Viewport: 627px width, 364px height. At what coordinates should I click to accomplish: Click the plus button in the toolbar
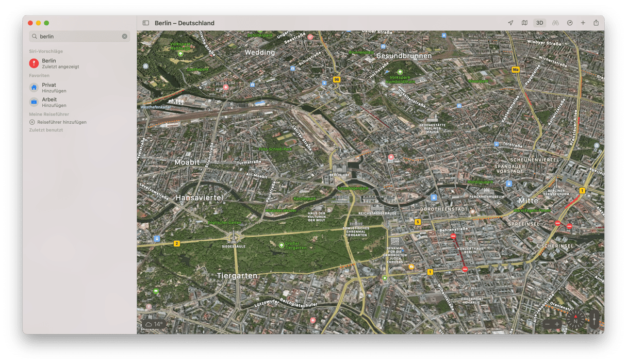point(583,23)
